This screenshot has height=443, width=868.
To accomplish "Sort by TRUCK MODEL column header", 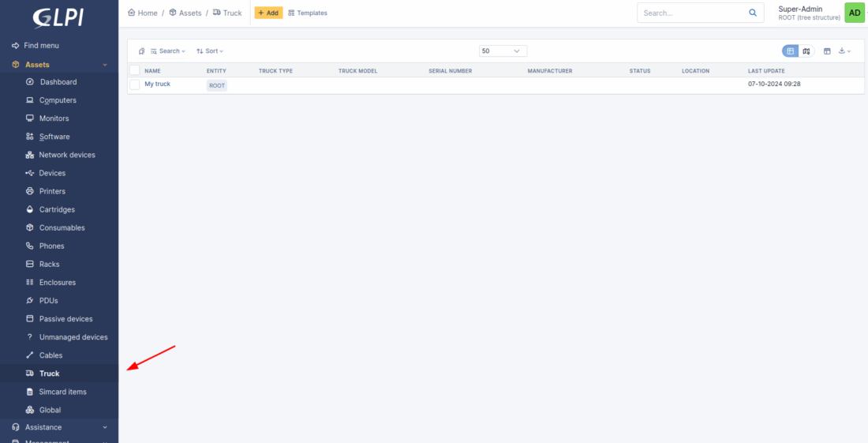I will (x=357, y=71).
